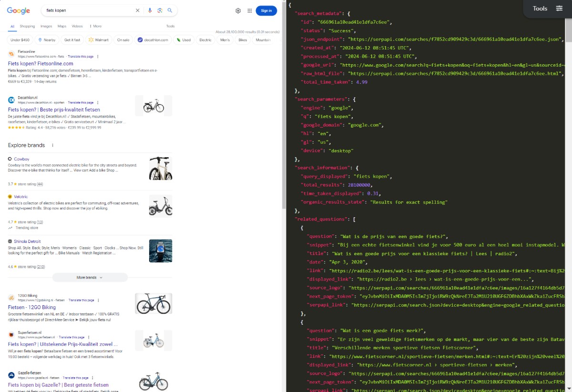Click the Fietsonline site favicon
Image resolution: width=572 pixels, height=392 pixels.
pos(11,54)
